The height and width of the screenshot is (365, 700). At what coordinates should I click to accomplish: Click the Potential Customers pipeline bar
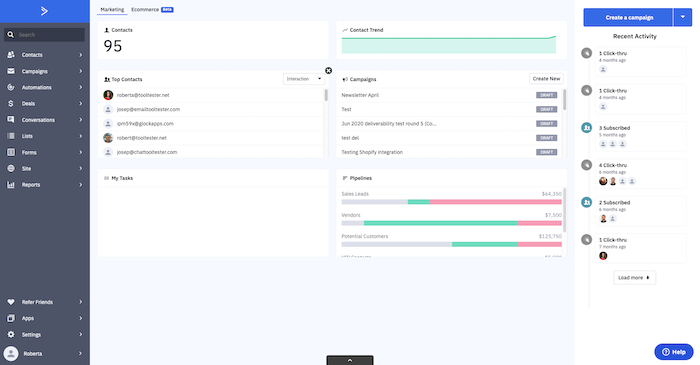451,245
